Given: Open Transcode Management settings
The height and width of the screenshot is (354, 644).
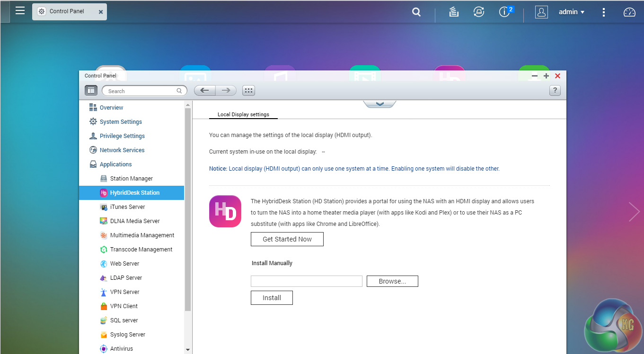Looking at the screenshot, I should click(132, 250).
